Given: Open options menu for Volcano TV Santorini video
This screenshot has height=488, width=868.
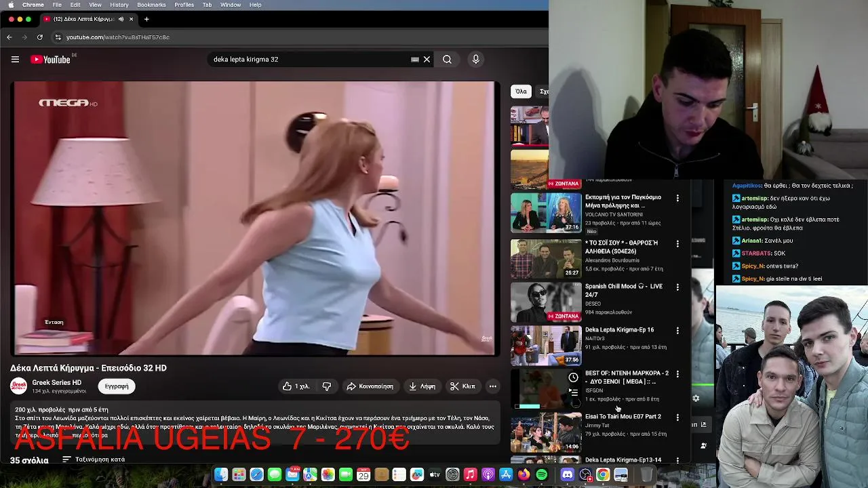Looking at the screenshot, I should pyautogui.click(x=677, y=198).
